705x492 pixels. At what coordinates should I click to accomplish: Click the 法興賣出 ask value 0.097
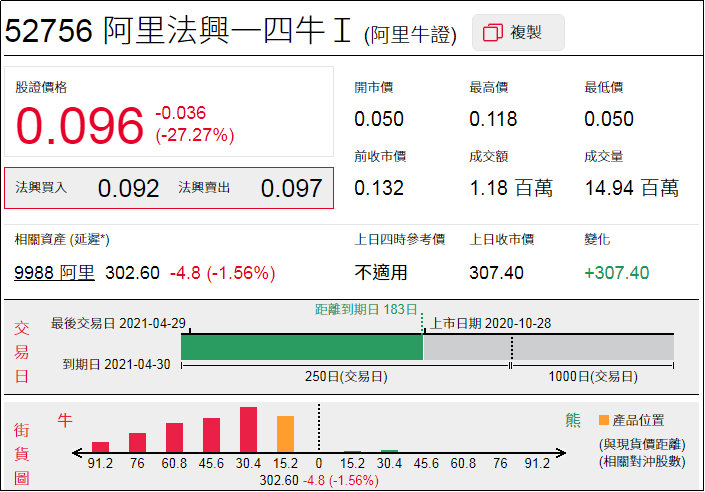(291, 188)
